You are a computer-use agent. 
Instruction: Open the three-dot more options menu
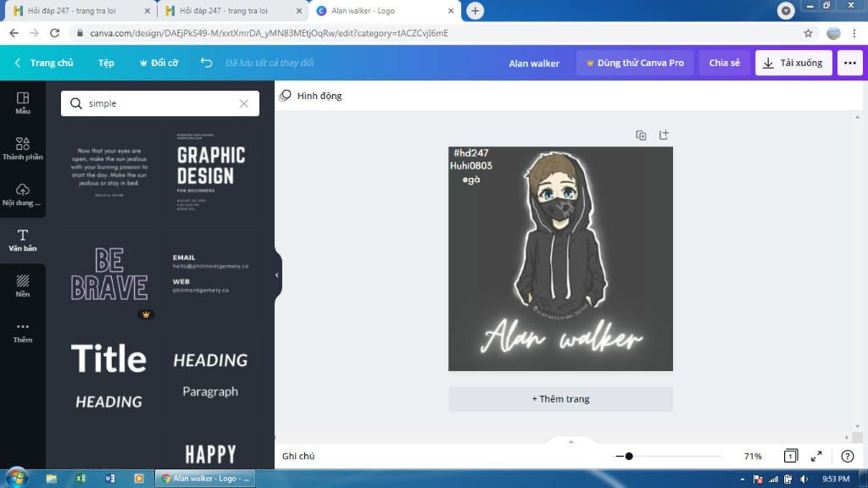pos(850,63)
